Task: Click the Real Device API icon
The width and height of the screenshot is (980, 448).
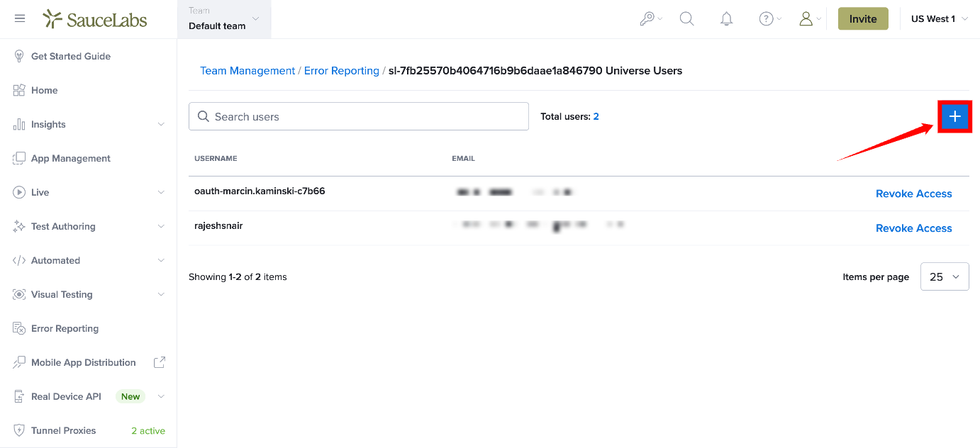Action: tap(19, 397)
